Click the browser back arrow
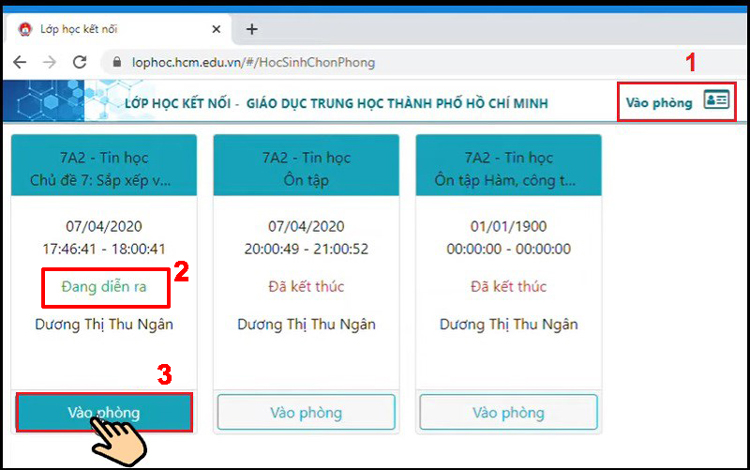The width and height of the screenshot is (750, 470). click(x=20, y=62)
